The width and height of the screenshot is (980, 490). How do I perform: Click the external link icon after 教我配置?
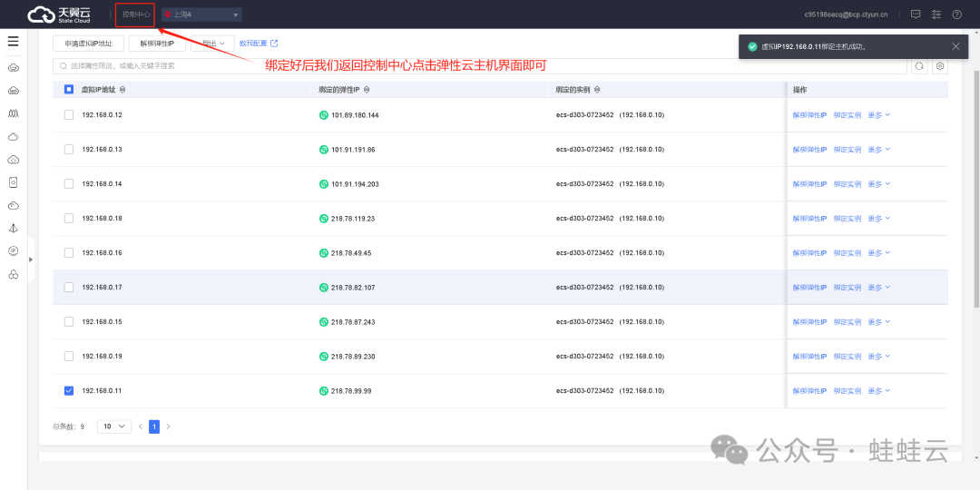[x=274, y=44]
